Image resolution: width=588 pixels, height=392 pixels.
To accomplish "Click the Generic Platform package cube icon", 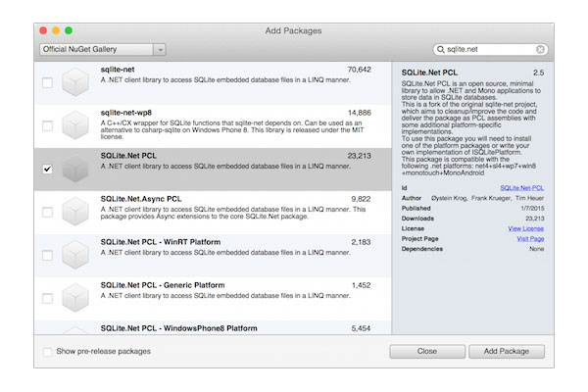I will point(75,298).
